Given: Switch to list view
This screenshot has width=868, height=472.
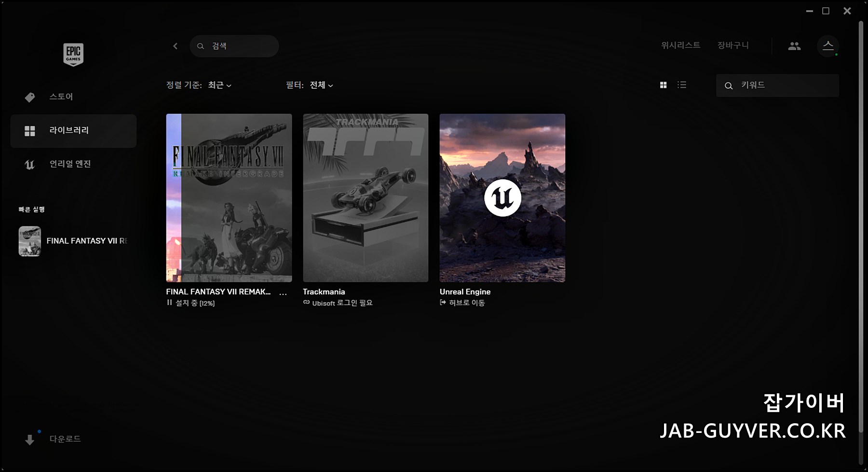Looking at the screenshot, I should click(682, 85).
